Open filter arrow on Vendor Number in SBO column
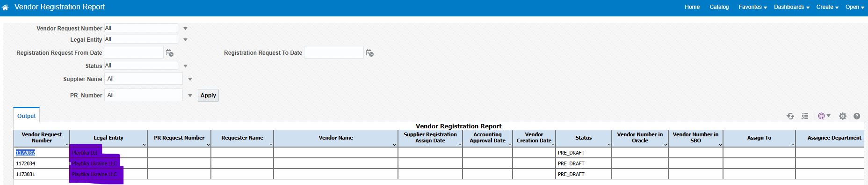Screen dimensions: 868x185 (720, 145)
